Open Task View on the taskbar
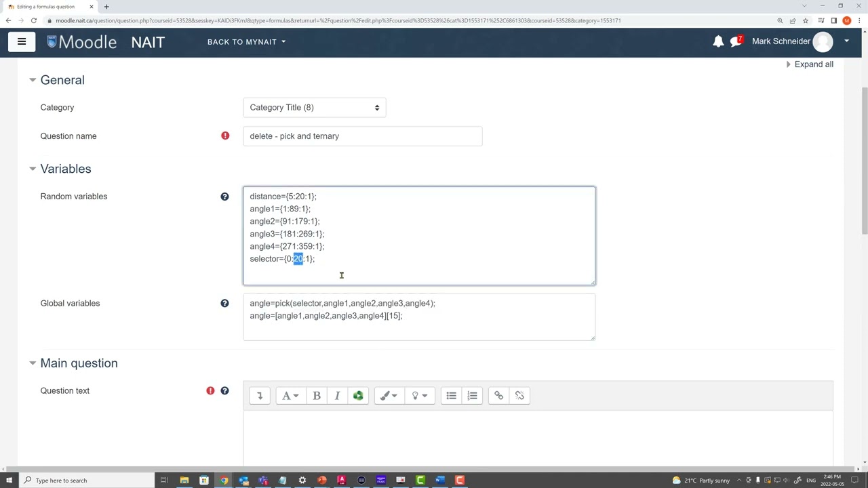The height and width of the screenshot is (488, 868). tap(164, 481)
